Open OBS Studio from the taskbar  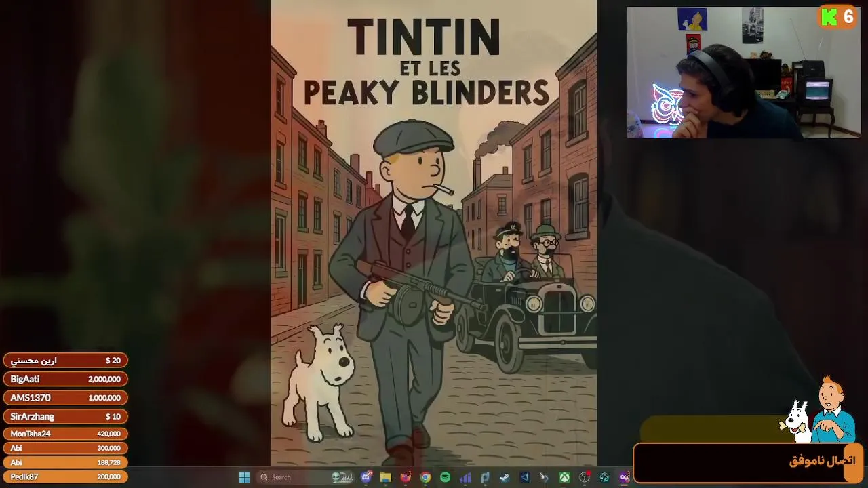pyautogui.click(x=585, y=477)
